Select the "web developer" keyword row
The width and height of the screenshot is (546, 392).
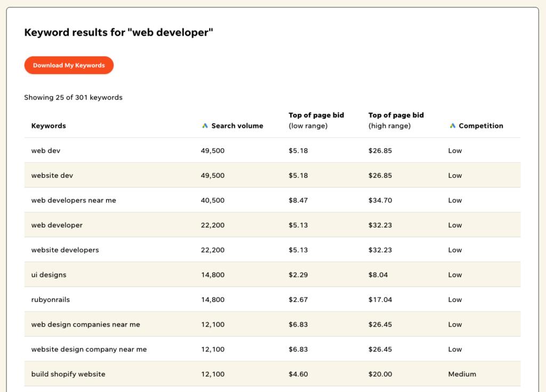tap(57, 225)
